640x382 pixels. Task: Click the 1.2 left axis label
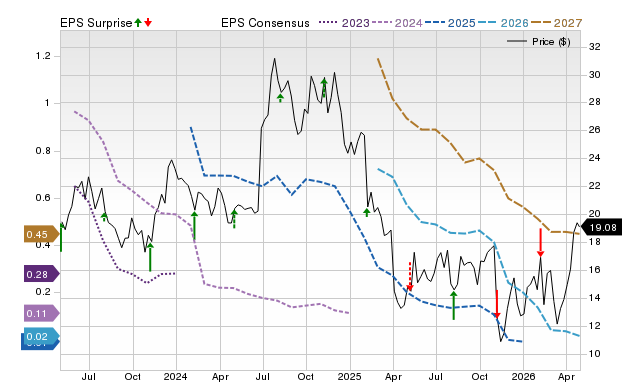click(x=44, y=56)
